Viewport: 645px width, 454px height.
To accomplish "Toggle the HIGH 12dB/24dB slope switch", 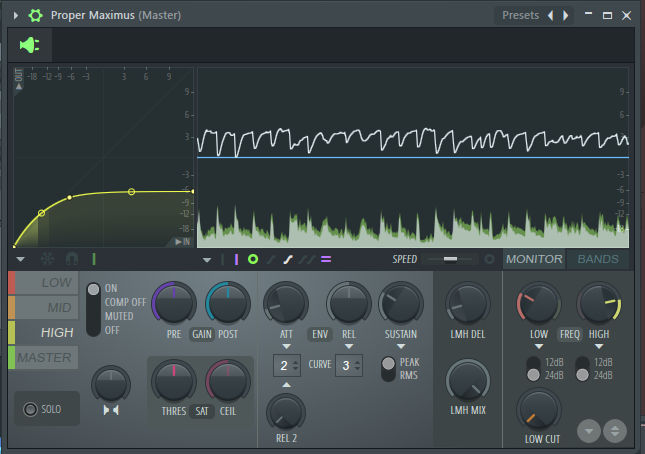I will (x=582, y=369).
